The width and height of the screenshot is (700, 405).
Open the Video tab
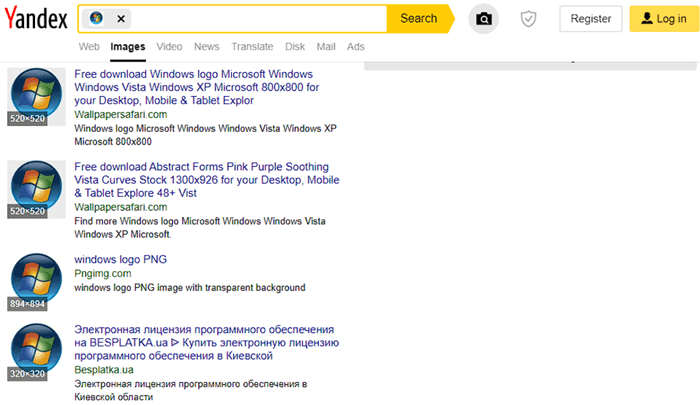pos(169,46)
